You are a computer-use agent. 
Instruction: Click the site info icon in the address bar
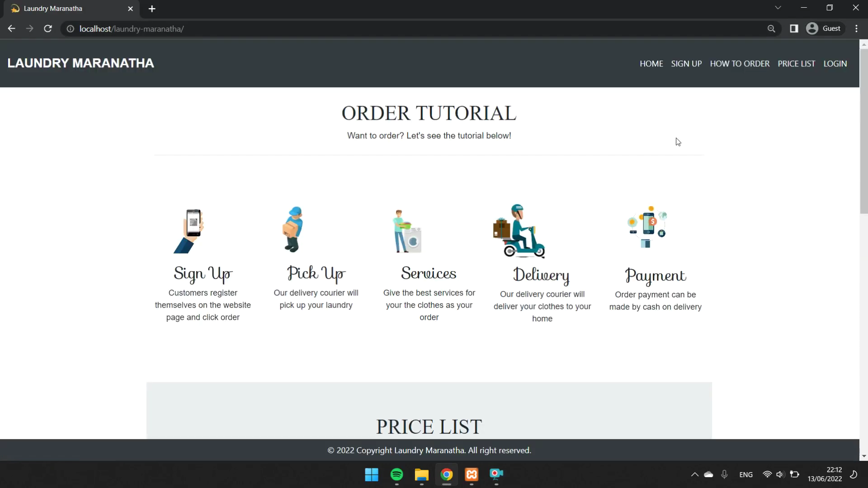coord(70,28)
